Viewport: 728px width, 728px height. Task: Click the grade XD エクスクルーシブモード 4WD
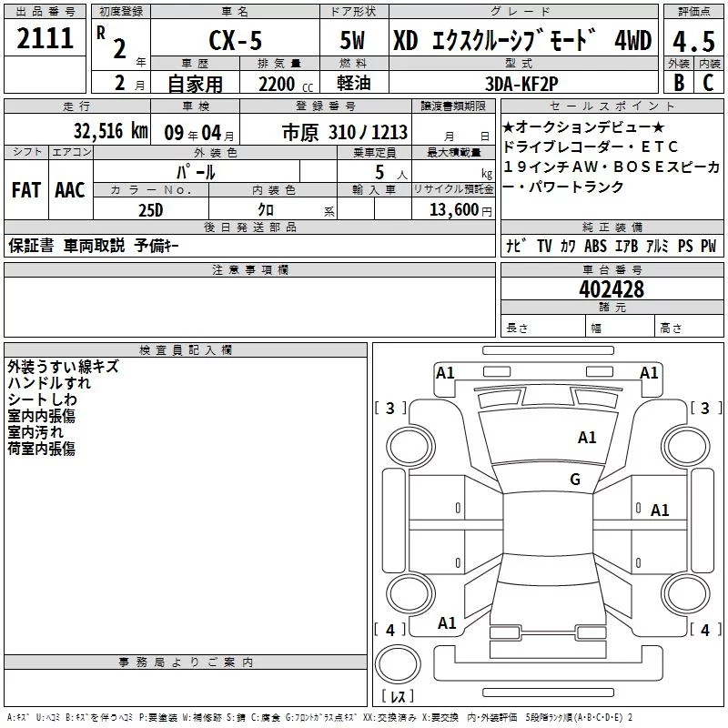point(522,40)
